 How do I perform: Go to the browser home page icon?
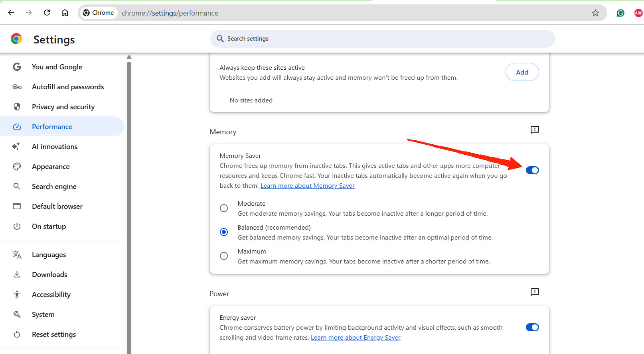[65, 13]
